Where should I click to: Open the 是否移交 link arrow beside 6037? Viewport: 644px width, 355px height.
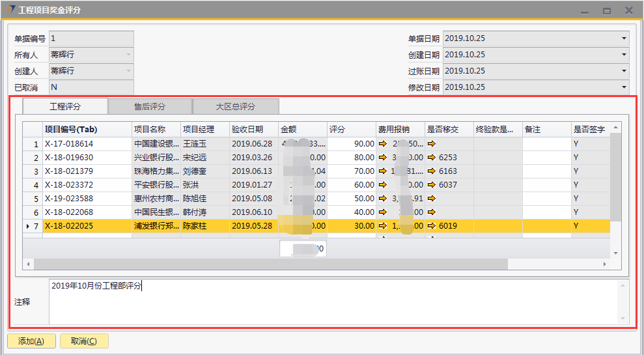(431, 185)
